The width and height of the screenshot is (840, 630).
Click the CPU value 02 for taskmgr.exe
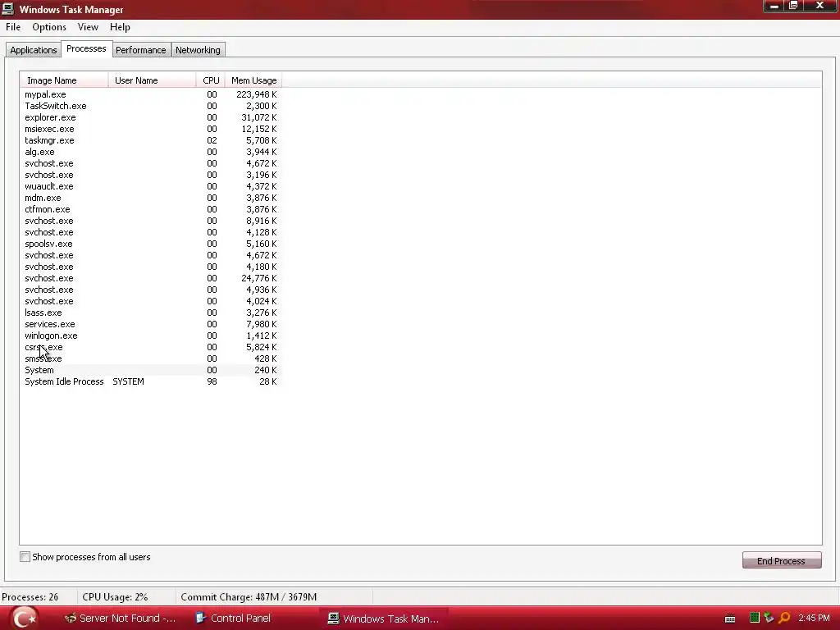212,140
